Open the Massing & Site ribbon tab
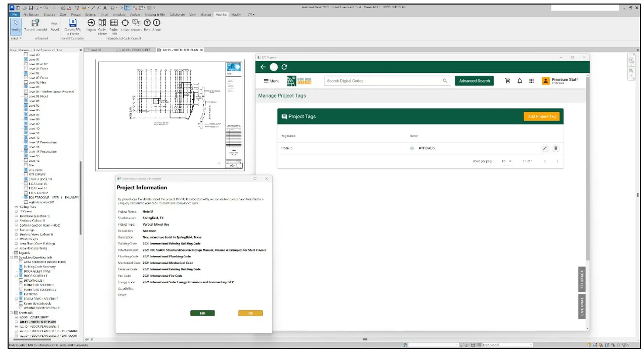Screen dimensions: 644x352 pyautogui.click(x=156, y=15)
